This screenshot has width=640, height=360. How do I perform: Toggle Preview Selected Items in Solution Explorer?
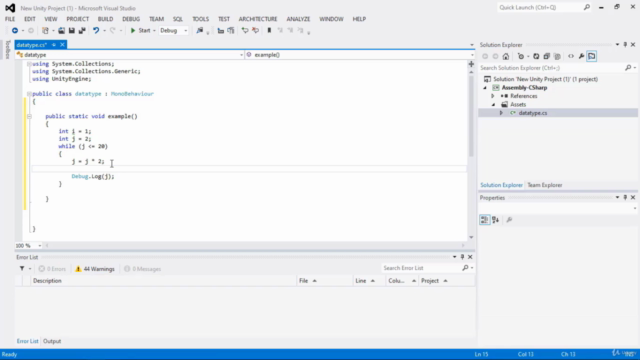pos(592,56)
